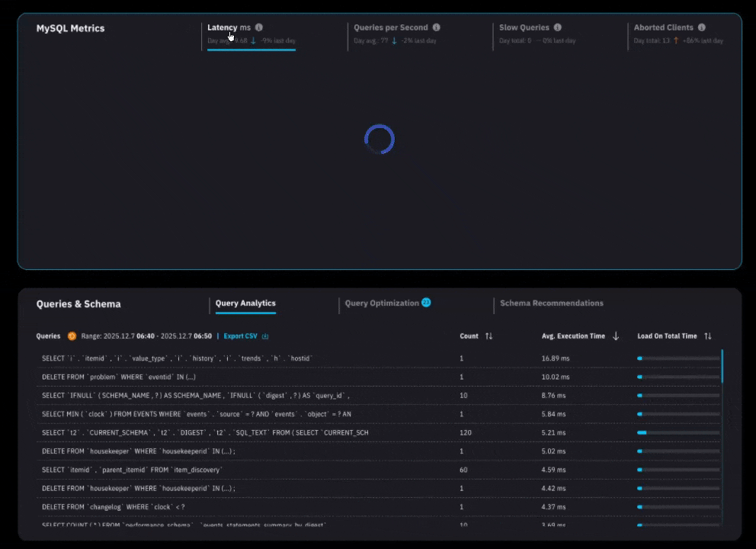This screenshot has height=549, width=756.
Task: Click the 5.84 ms execution time value
Action: pos(553,414)
